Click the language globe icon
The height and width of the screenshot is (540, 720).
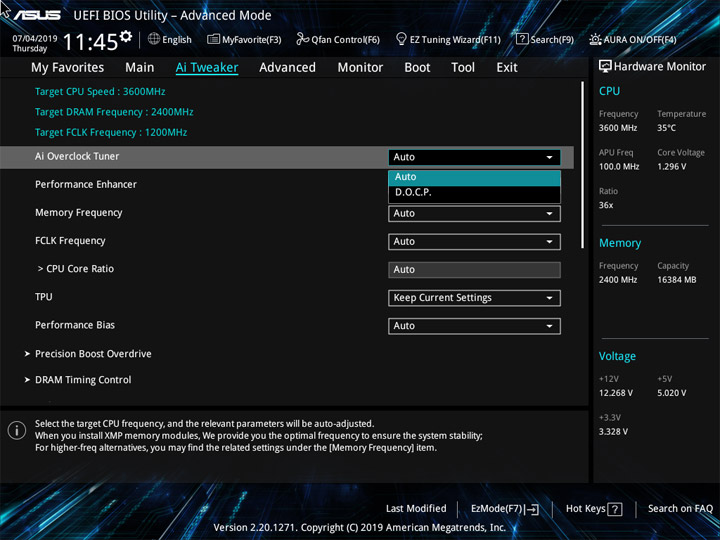[x=154, y=39]
